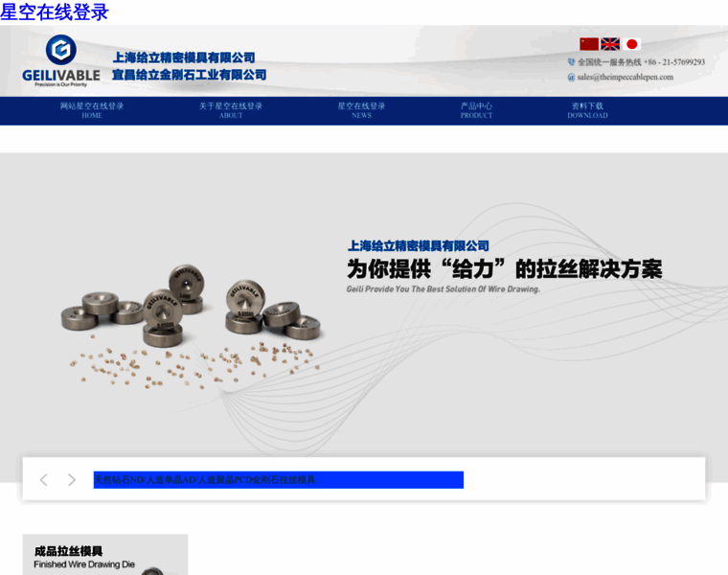The height and width of the screenshot is (575, 728).
Task: Click the 上海给立精密模具有限公司 header title
Action: pos(184,57)
